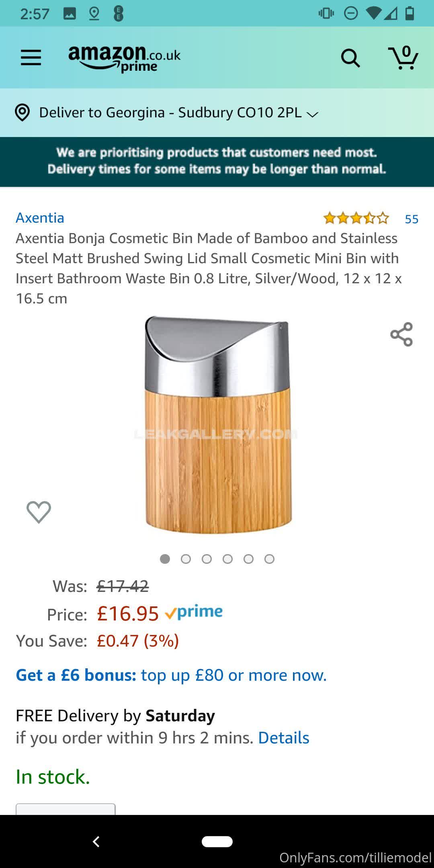This screenshot has width=434, height=868.
Task: Open delivery Details link
Action: (x=283, y=738)
